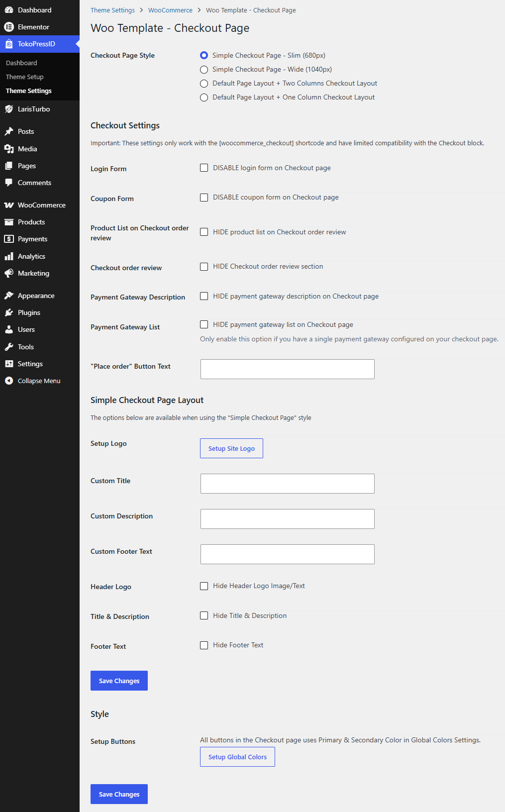The height and width of the screenshot is (812, 505).
Task: Tick HIDE payment gateway description checkbox
Action: [204, 296]
